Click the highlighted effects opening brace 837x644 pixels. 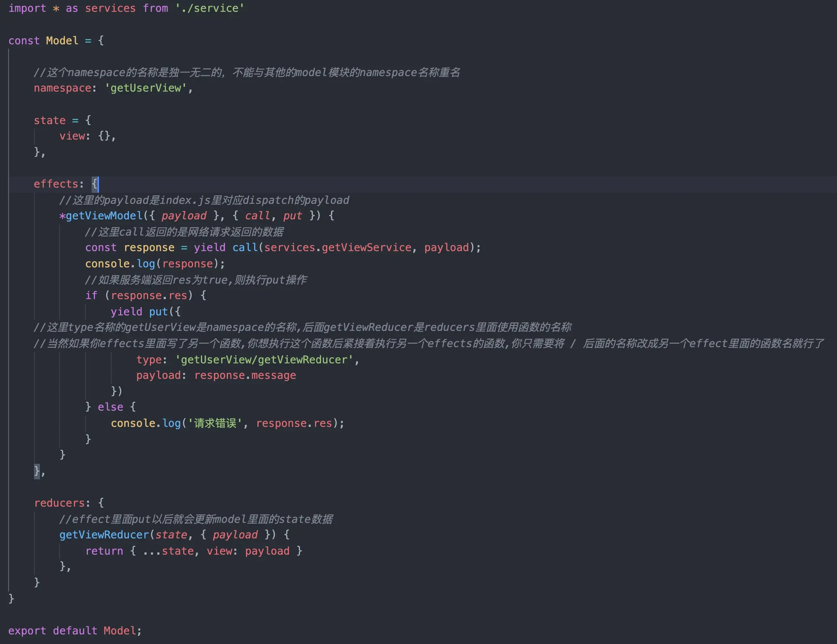(95, 184)
